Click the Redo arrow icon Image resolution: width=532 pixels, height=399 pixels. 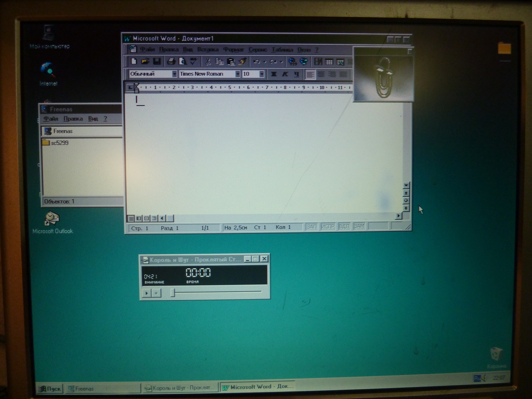pyautogui.click(x=273, y=62)
